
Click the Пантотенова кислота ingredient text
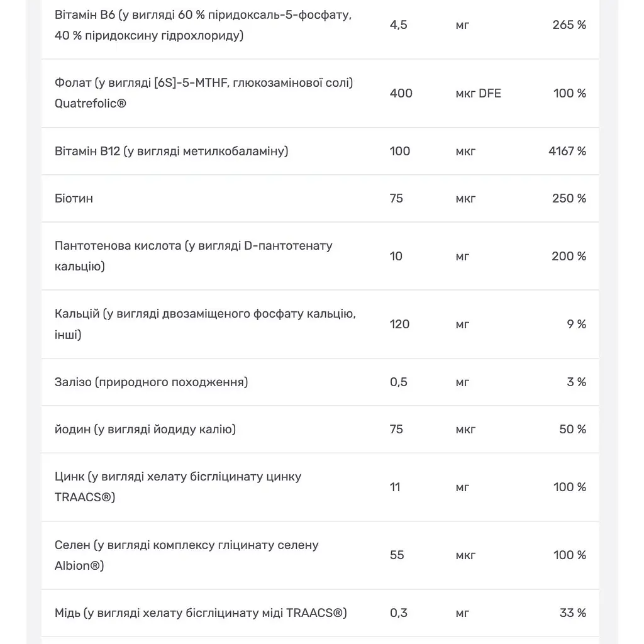tap(194, 256)
